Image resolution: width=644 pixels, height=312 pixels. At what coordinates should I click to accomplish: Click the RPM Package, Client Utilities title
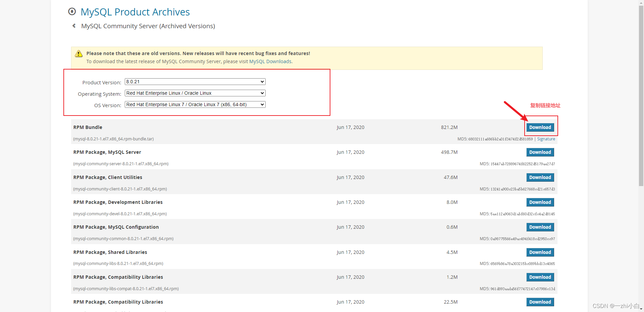coord(108,177)
